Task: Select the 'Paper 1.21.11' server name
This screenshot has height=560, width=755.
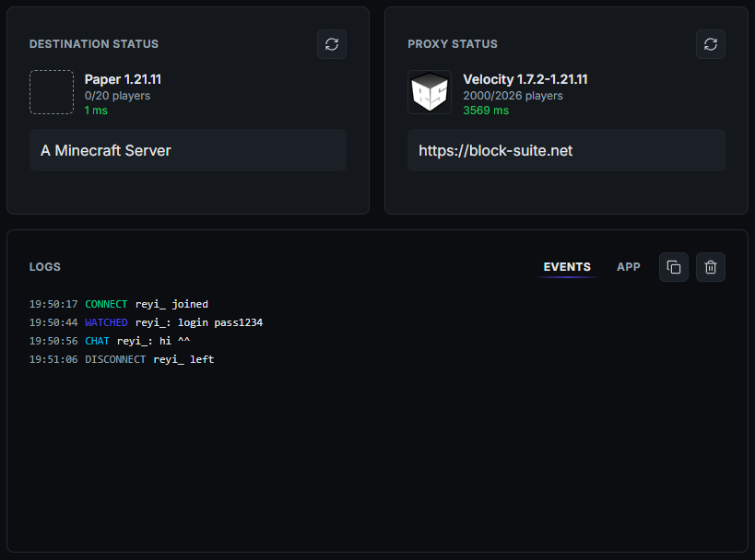Action: pos(123,79)
